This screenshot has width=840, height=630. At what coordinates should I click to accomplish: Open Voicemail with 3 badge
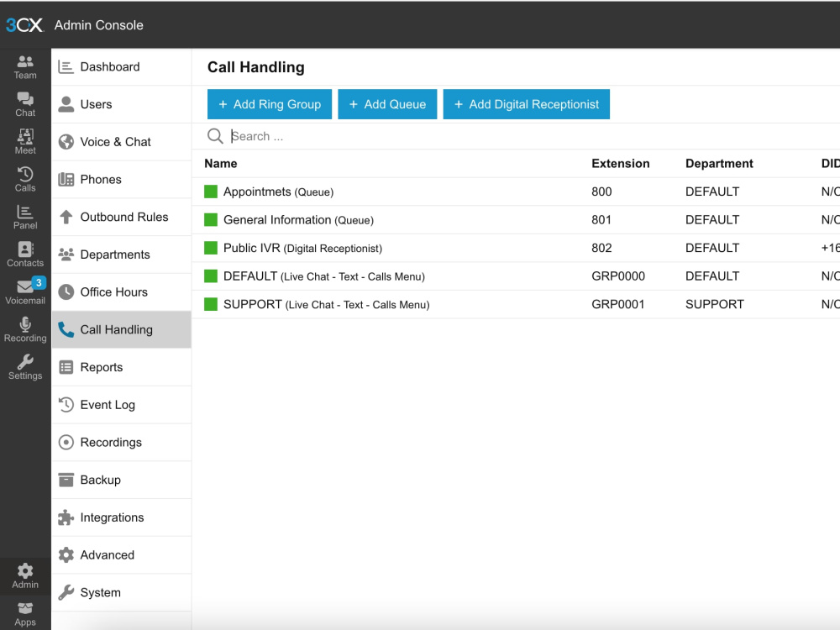(x=25, y=292)
